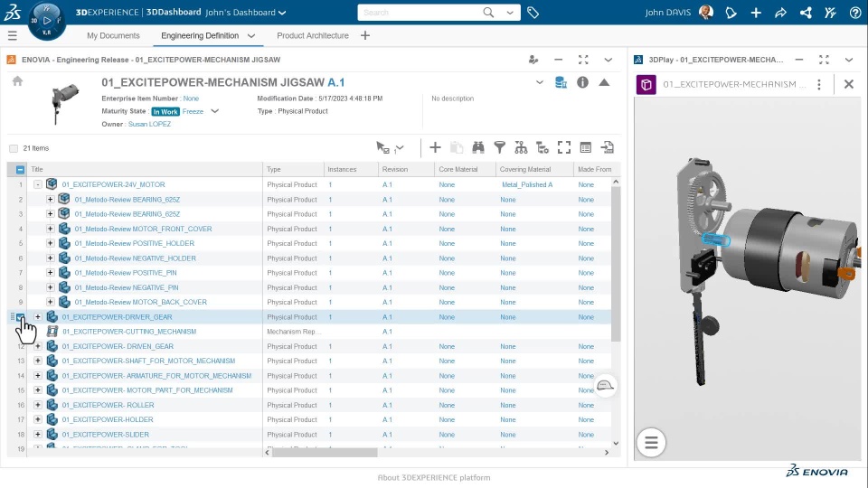Open the Engineering Definition tab chevron
Viewport: 868px width, 488px height.
click(x=251, y=36)
